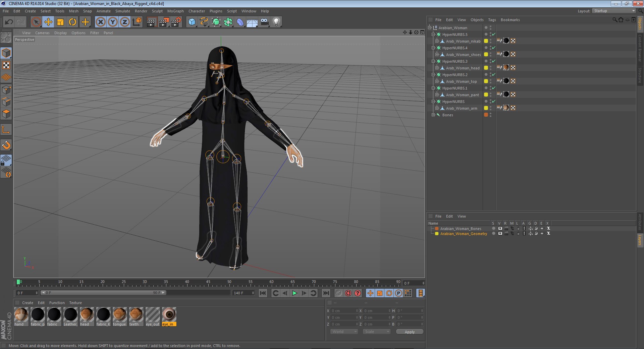This screenshot has height=349, width=644.
Task: Open the Deformer objects icon
Action: pyautogui.click(x=240, y=22)
